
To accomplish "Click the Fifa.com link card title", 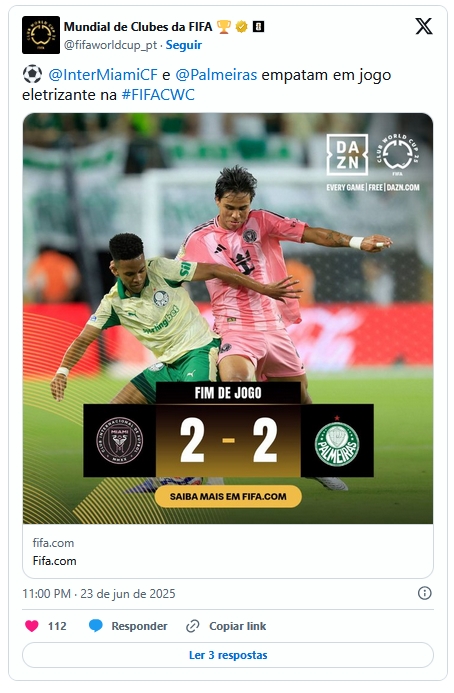I will click(54, 561).
